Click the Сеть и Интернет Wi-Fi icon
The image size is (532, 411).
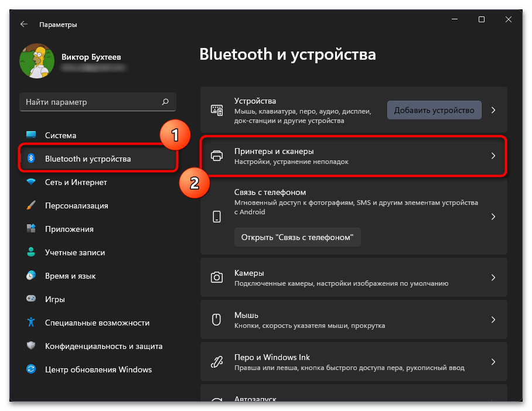31,181
